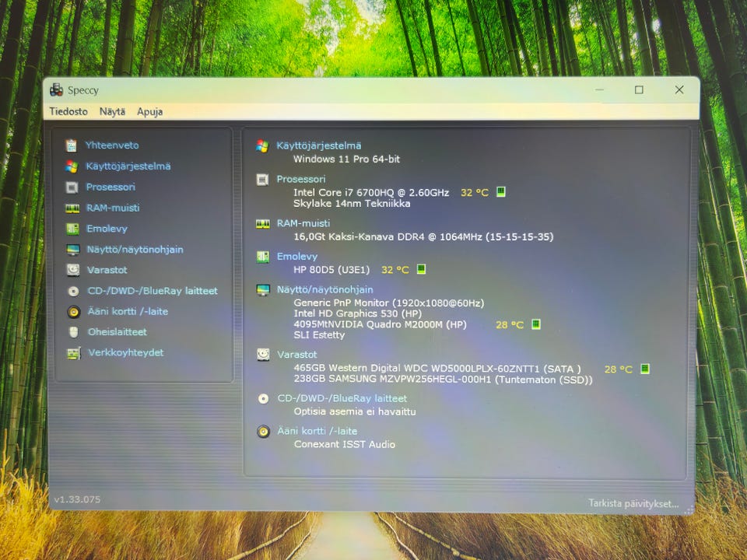Click the monitor icon beside Näyttö/näytönohjain heading

[263, 289]
